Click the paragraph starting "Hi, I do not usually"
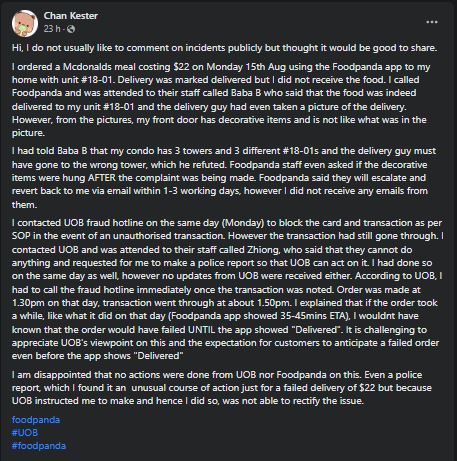The height and width of the screenshot is (461, 457). point(224,48)
